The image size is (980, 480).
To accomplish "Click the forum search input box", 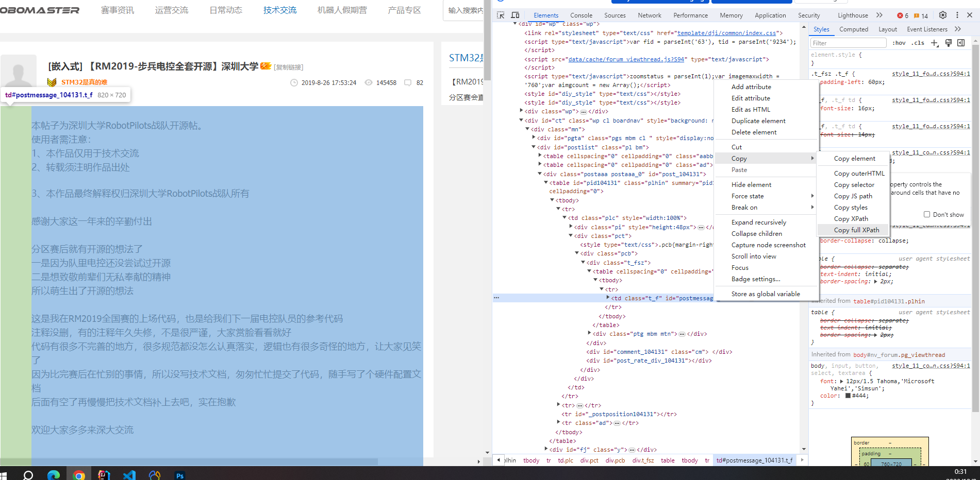I will tap(464, 10).
